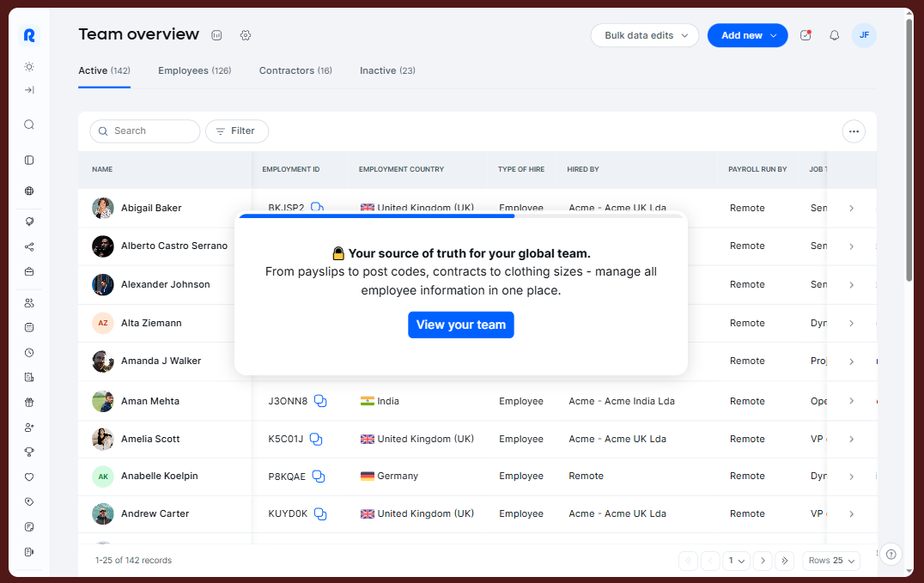Image resolution: width=924 pixels, height=583 pixels.
Task: Open the sidebar search magnifier icon
Action: point(29,125)
